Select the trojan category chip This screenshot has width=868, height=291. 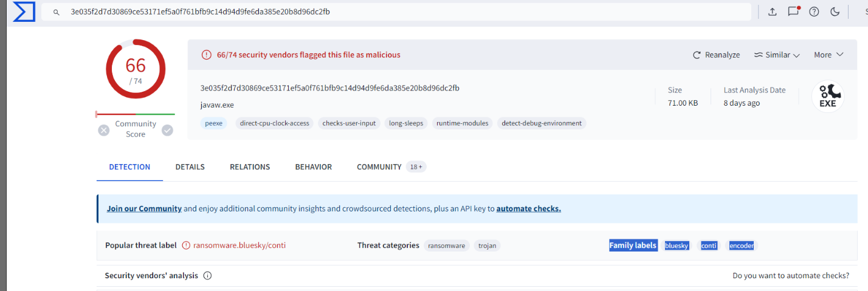pyautogui.click(x=487, y=245)
